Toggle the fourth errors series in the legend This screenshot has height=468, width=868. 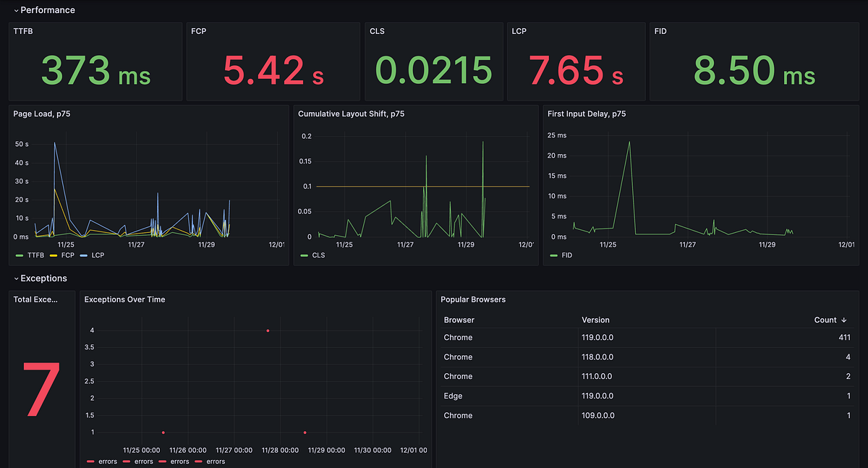215,461
